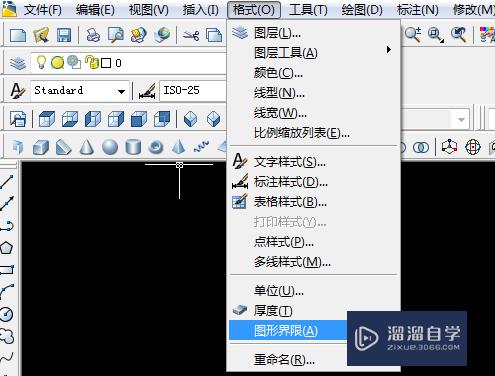This screenshot has width=495, height=376.
Task: Click the Dimension Style icon beside ISO-25
Action: point(147,91)
